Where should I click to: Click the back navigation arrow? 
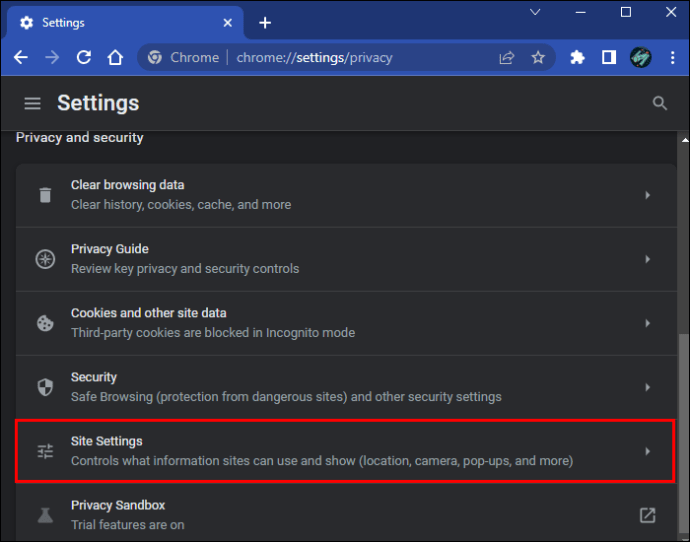coord(21,57)
